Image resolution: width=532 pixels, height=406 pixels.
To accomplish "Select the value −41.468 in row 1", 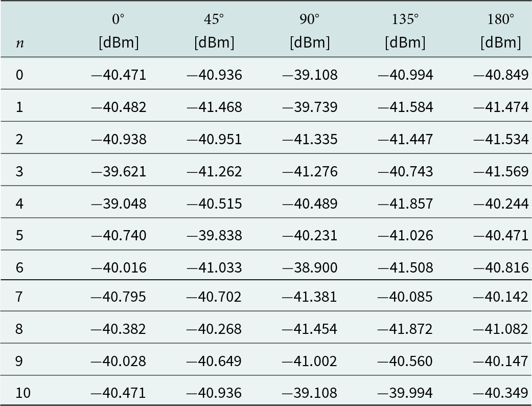I will tap(214, 107).
